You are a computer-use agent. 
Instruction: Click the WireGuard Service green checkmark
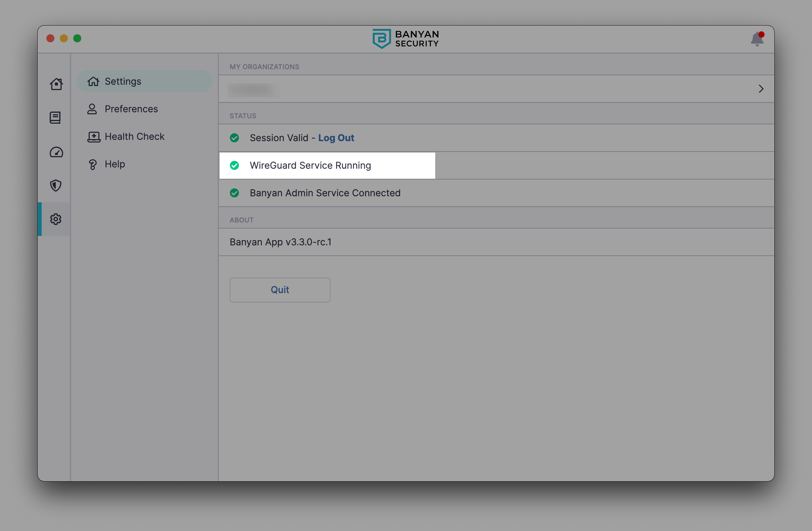coord(234,166)
